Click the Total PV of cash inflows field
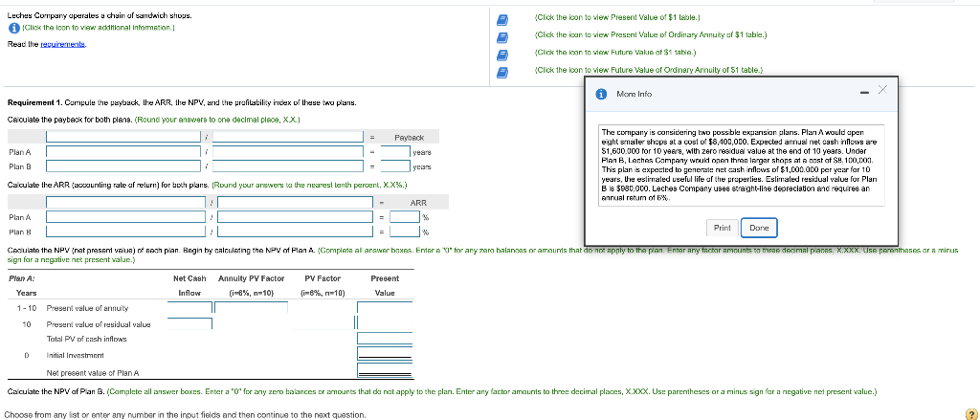Viewport: 980px width, 420px height. [x=385, y=338]
